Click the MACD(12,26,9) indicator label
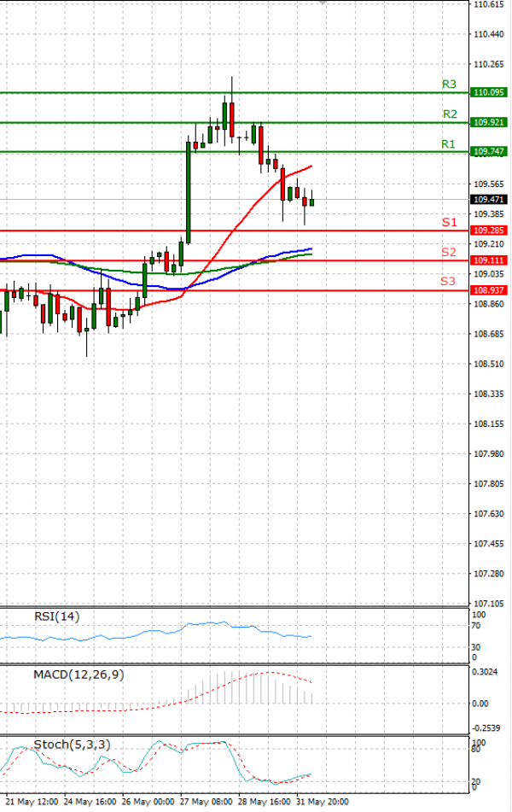Viewport: 512px width, 812px height. [x=79, y=675]
